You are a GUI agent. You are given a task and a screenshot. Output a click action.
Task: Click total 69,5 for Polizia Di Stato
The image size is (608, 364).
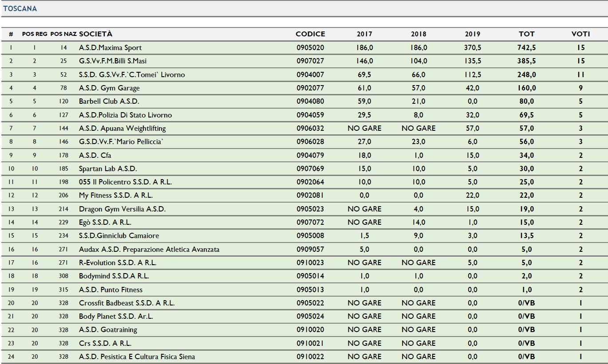527,115
